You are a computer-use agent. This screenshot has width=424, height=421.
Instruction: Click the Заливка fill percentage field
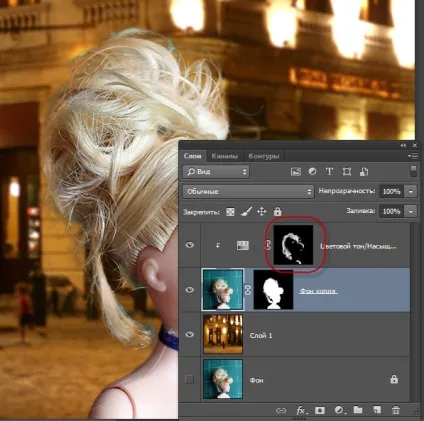pyautogui.click(x=391, y=211)
